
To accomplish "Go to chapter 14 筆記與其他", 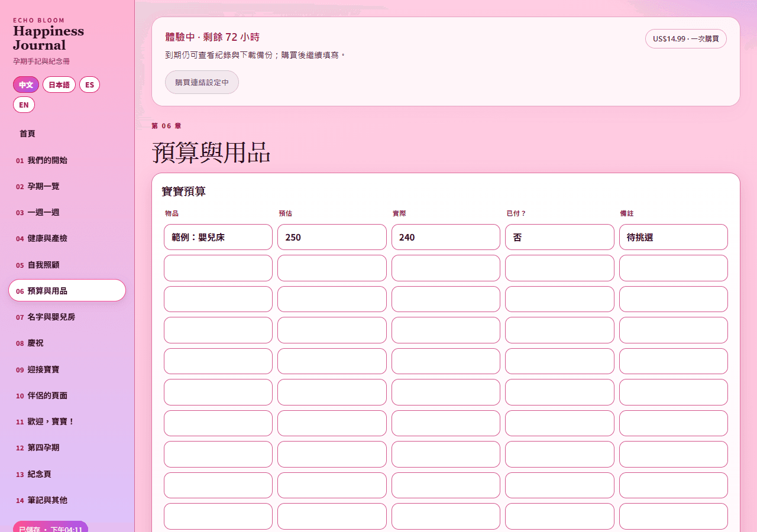I will 67,500.
